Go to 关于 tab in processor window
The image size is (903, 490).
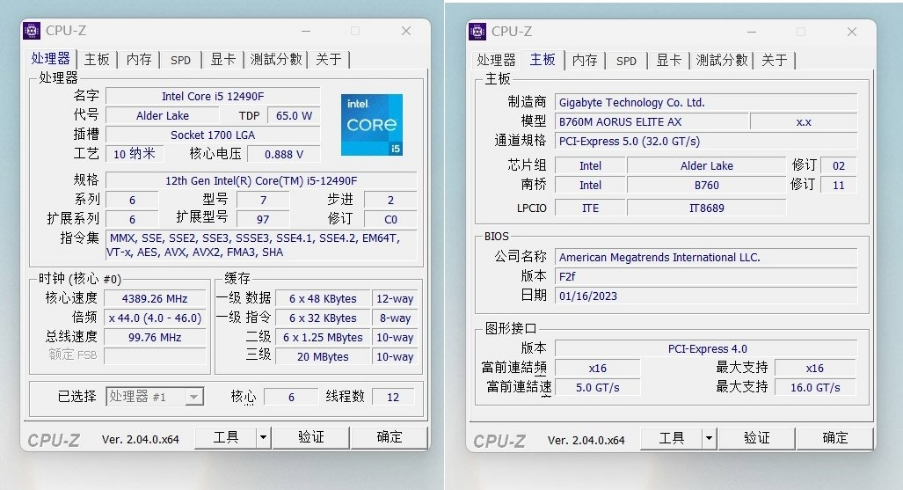pos(328,60)
